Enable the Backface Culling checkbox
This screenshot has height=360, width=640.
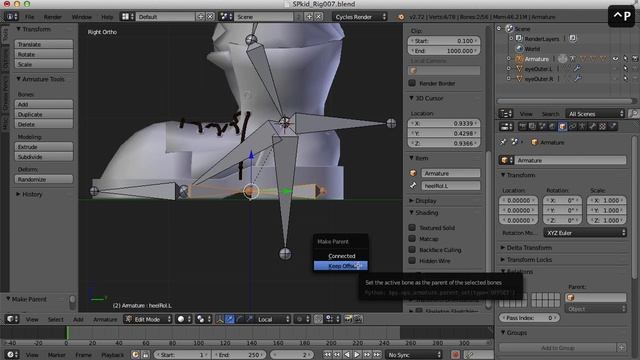point(412,249)
